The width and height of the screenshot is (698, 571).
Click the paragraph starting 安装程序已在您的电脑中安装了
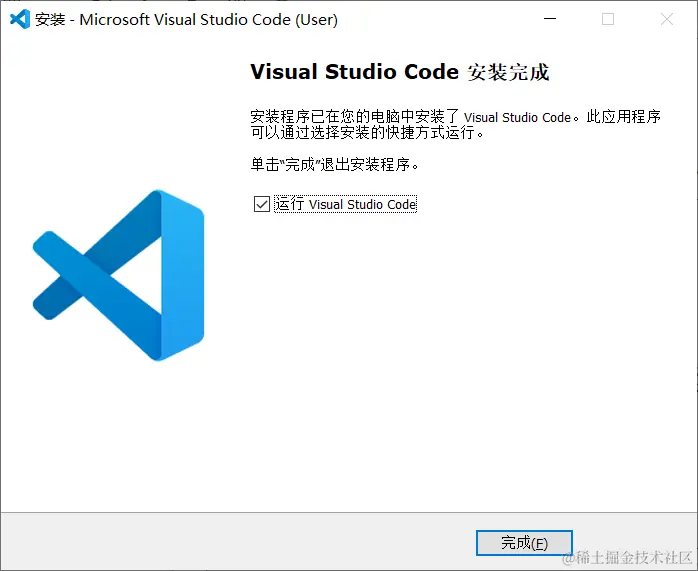pyautogui.click(x=455, y=124)
